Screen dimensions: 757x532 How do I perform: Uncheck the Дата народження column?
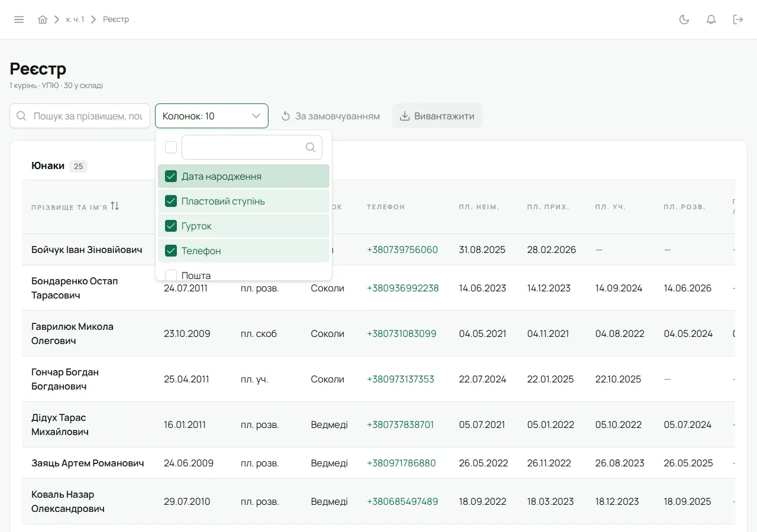[171, 176]
